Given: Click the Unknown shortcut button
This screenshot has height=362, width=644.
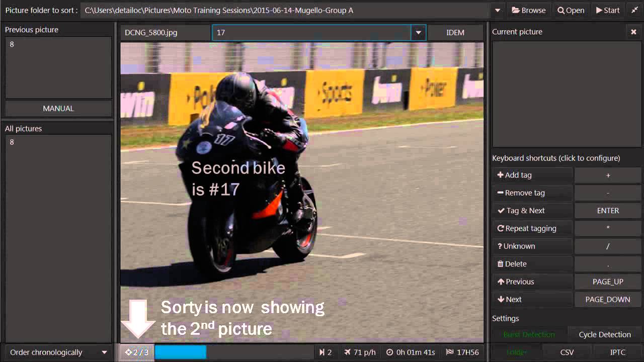Looking at the screenshot, I should [532, 246].
